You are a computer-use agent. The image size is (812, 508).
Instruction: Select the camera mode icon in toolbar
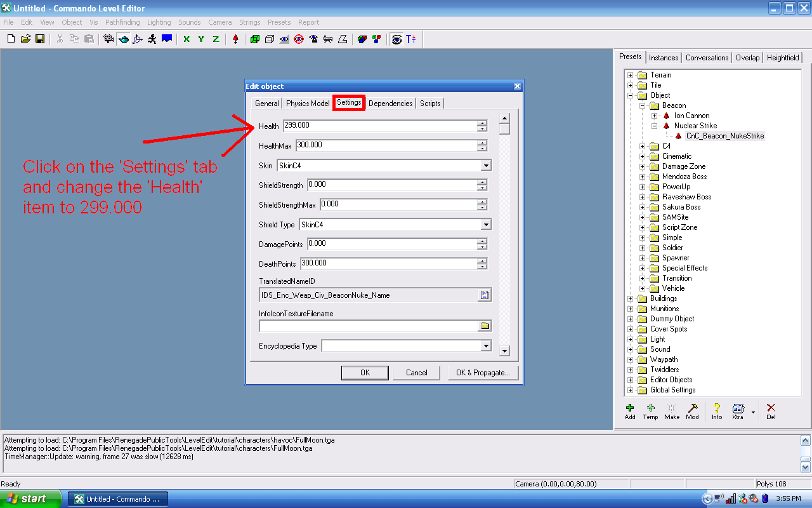point(108,39)
